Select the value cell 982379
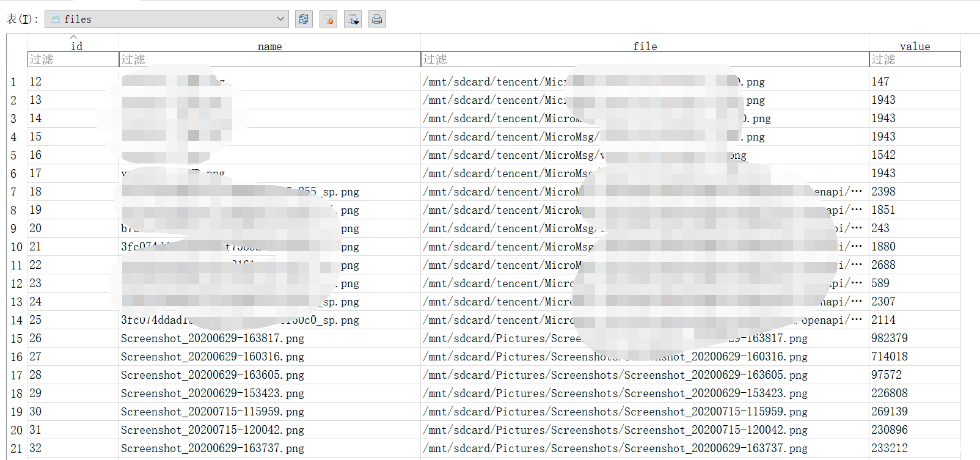 915,338
